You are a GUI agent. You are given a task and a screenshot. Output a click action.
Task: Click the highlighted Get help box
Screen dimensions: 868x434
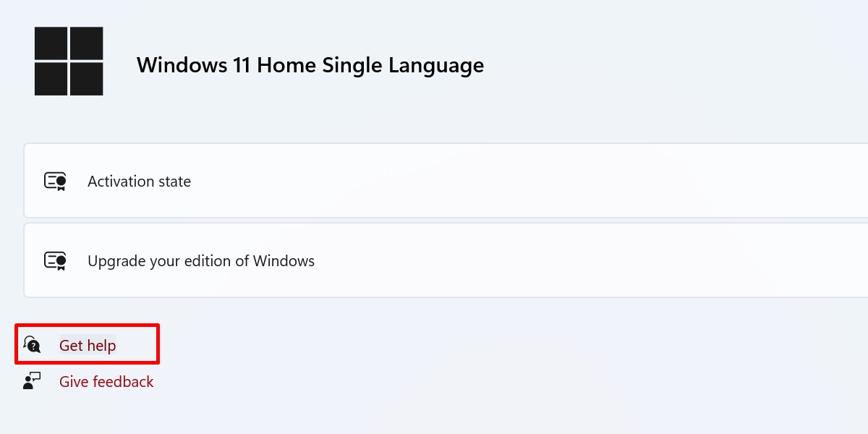(x=87, y=344)
